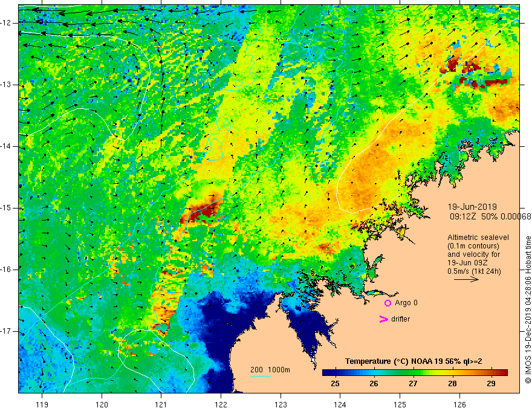Screen dimensions: 532x411
Task: Click longitude axis label 124
Action: (x=340, y=404)
